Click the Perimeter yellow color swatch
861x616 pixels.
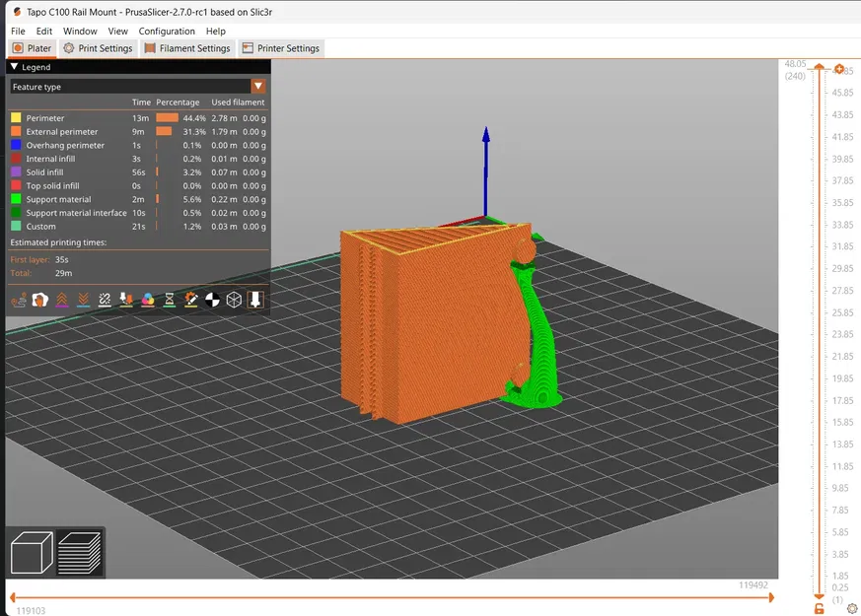(16, 118)
